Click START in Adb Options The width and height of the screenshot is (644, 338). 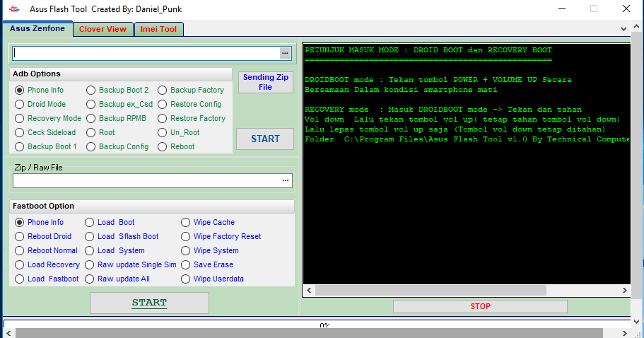point(265,139)
